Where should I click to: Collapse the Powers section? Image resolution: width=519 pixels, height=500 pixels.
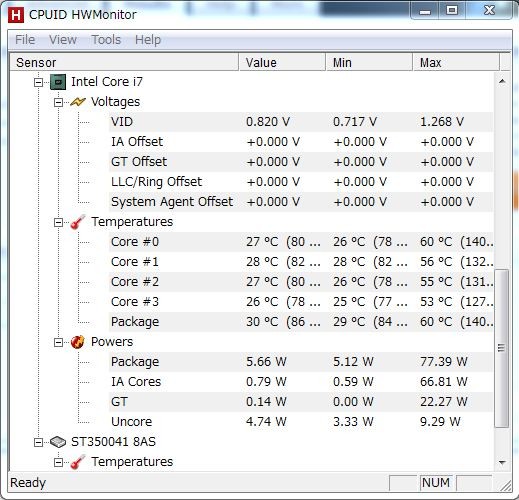(59, 342)
